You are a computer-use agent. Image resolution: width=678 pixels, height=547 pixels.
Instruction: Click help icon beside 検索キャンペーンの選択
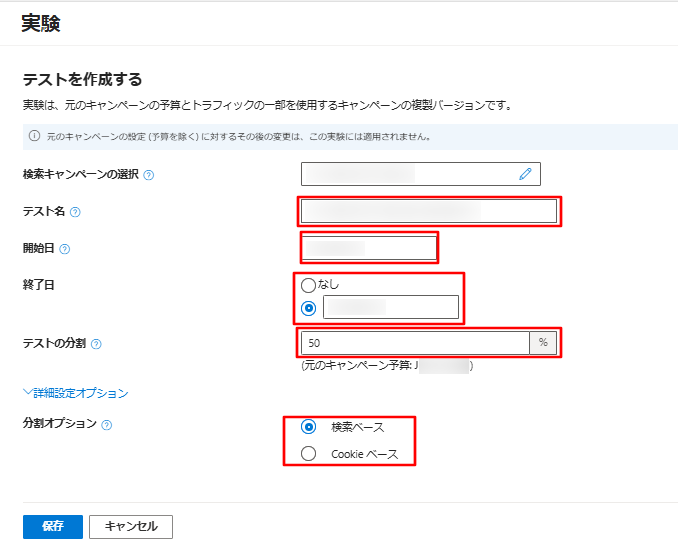click(149, 175)
